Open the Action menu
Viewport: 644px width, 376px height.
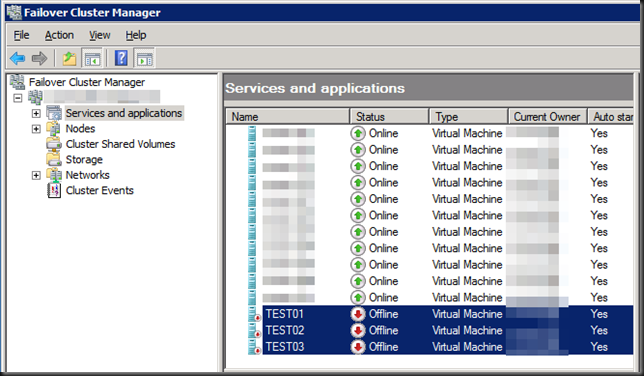(59, 35)
